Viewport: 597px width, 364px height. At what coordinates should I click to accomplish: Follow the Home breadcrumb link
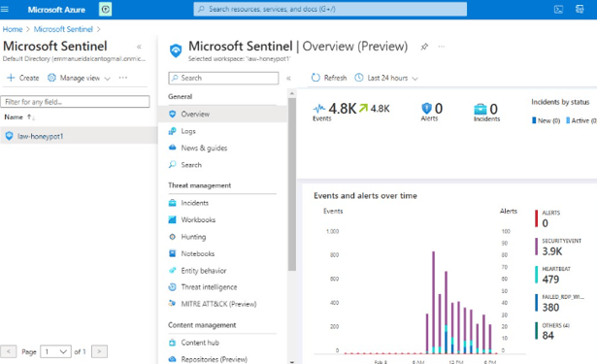pos(13,29)
